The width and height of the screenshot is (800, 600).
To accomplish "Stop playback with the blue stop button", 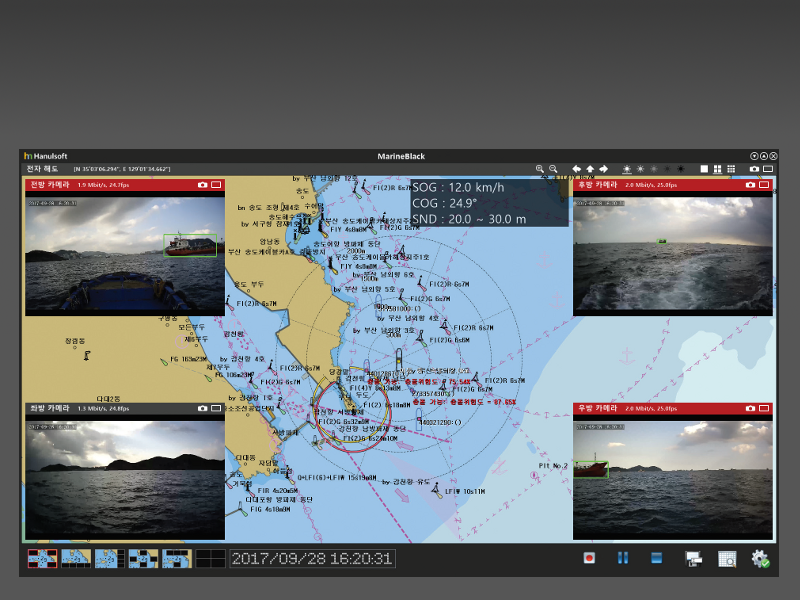I will [x=657, y=558].
